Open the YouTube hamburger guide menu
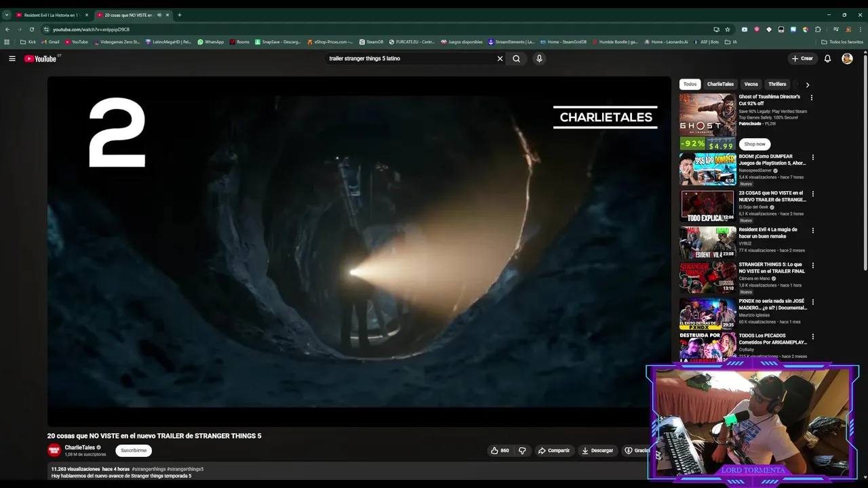The image size is (868, 488). click(x=12, y=59)
